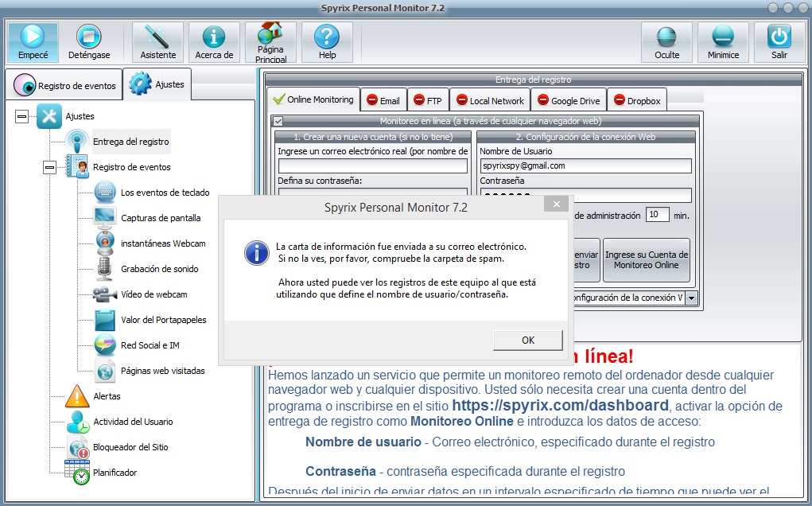The height and width of the screenshot is (506, 812).
Task: Select 'Alertas' label in tree
Action: pos(107,396)
